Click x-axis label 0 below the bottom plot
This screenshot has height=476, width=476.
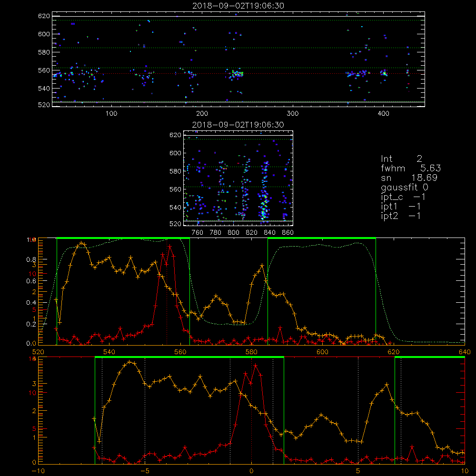coord(251,471)
